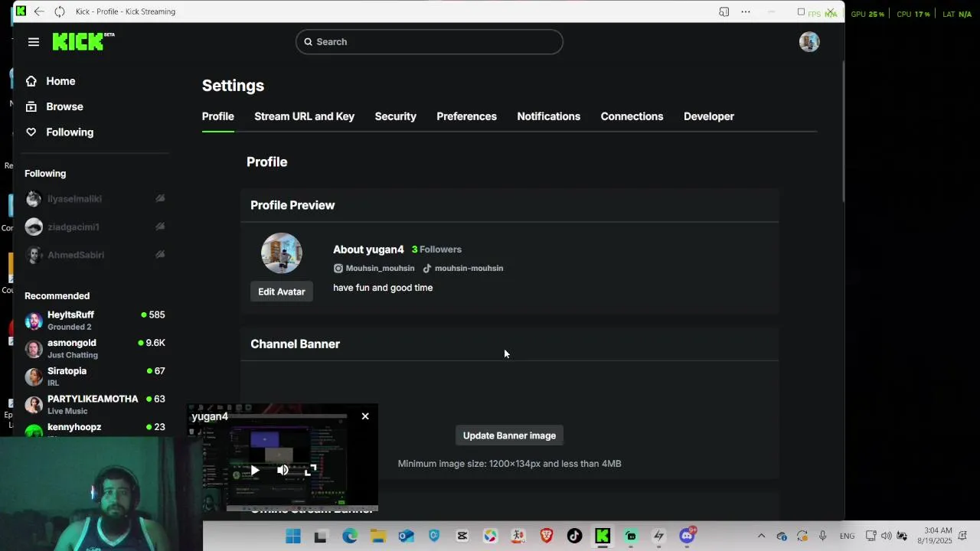Open kennyhoopz recommended channel
980x551 pixels.
(x=95, y=429)
